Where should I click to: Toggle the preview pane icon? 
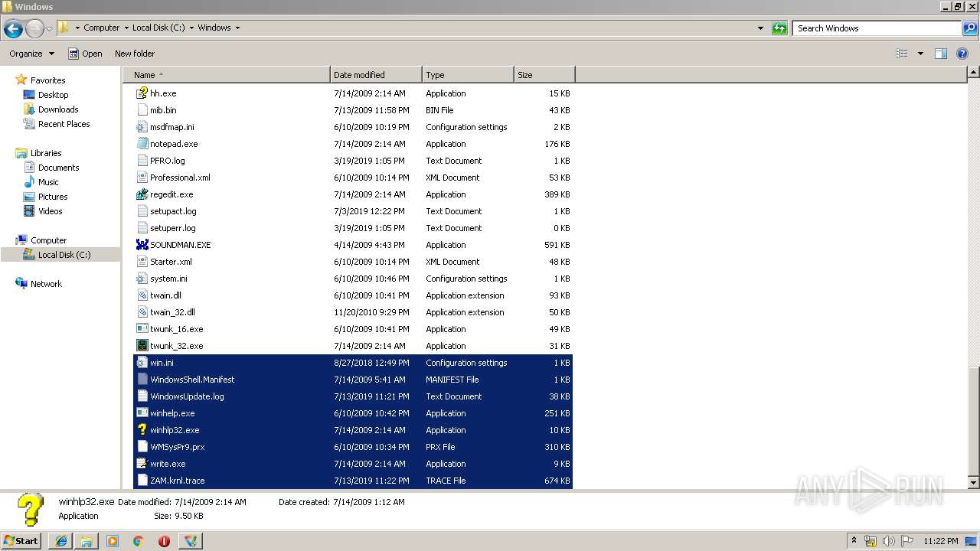tap(941, 54)
